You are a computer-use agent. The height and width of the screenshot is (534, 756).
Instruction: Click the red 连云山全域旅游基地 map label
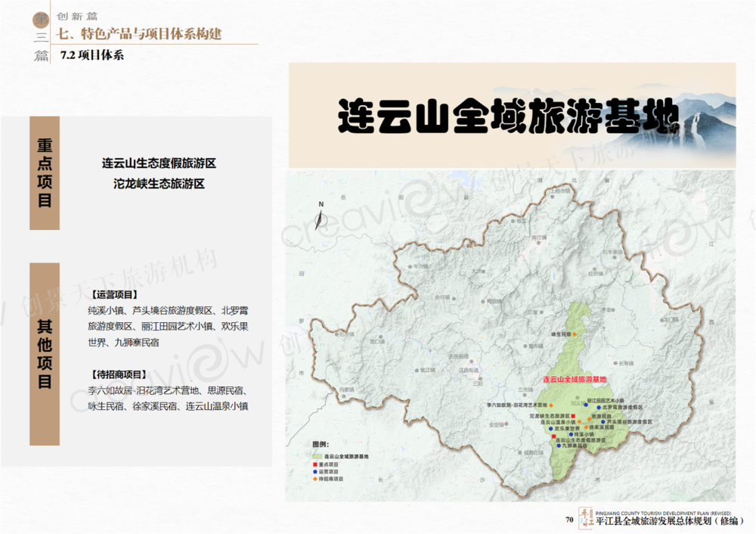pyautogui.click(x=575, y=378)
